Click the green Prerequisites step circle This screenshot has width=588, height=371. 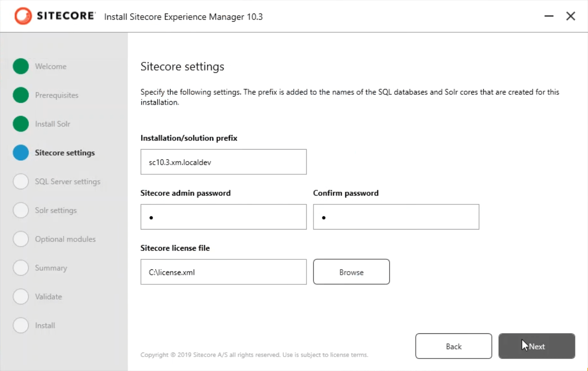[x=21, y=95]
